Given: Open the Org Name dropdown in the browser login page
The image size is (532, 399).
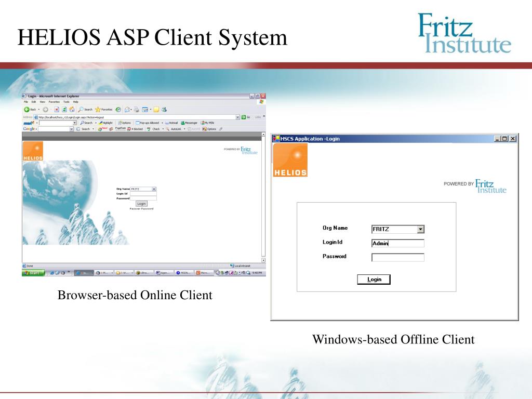Looking at the screenshot, I should tap(154, 189).
